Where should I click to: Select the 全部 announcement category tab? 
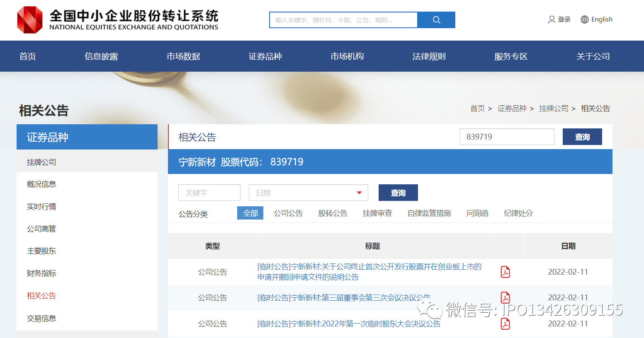[250, 213]
